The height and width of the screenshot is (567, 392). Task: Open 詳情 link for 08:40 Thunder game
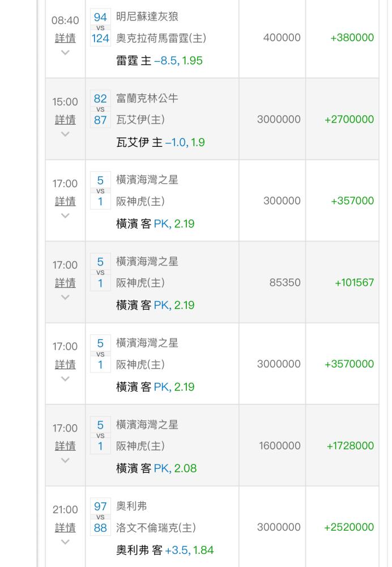tap(65, 38)
